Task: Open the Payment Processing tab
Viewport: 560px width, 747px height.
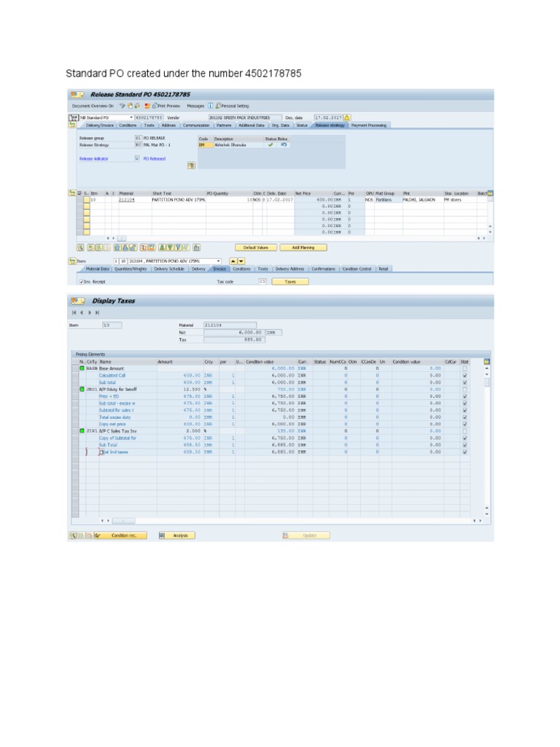Action: pyautogui.click(x=368, y=125)
